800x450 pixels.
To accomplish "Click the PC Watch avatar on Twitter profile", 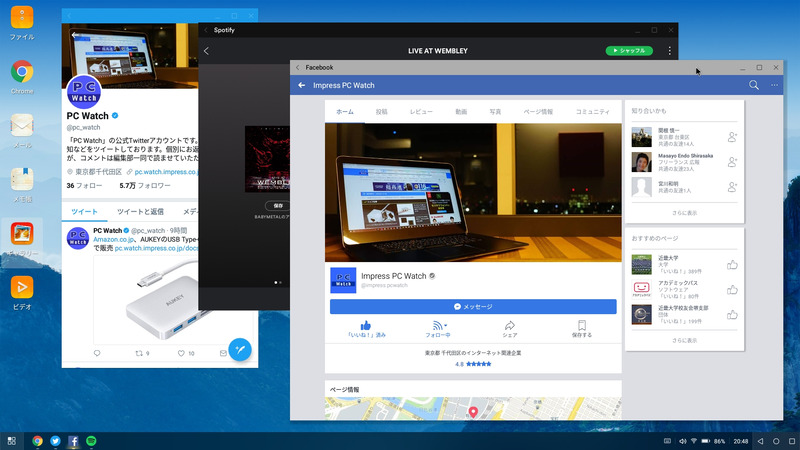I will pos(84,92).
